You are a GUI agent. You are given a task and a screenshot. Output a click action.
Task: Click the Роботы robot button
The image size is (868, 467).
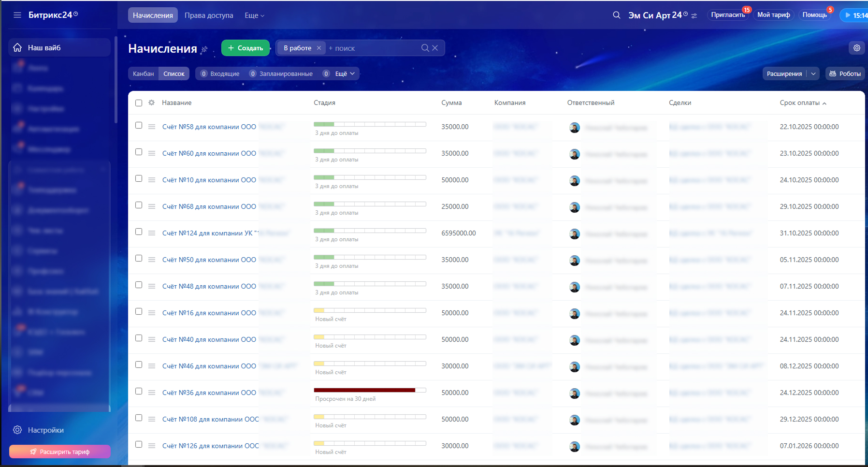845,73
